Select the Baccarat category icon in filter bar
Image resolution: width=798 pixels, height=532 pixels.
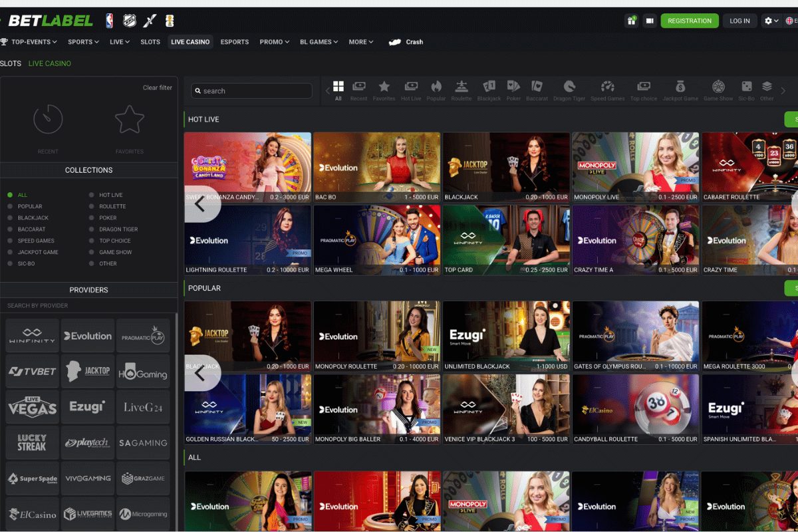(x=537, y=90)
